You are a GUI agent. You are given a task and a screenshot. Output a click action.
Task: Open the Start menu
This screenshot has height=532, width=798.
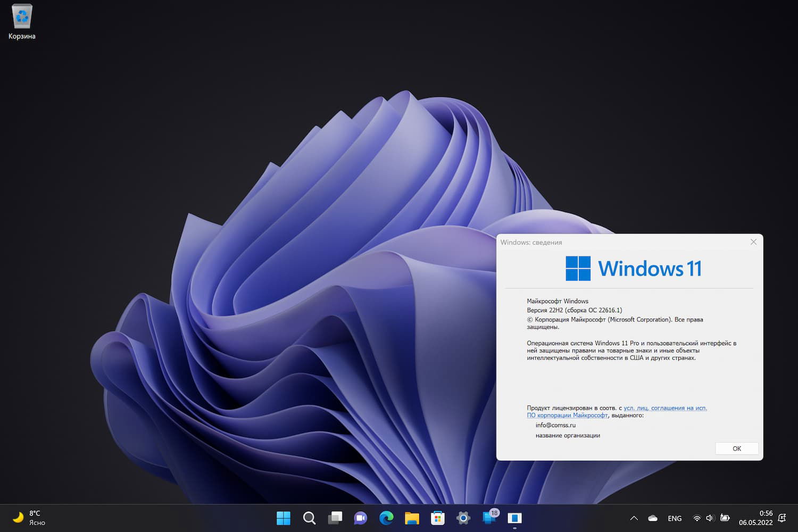284,518
